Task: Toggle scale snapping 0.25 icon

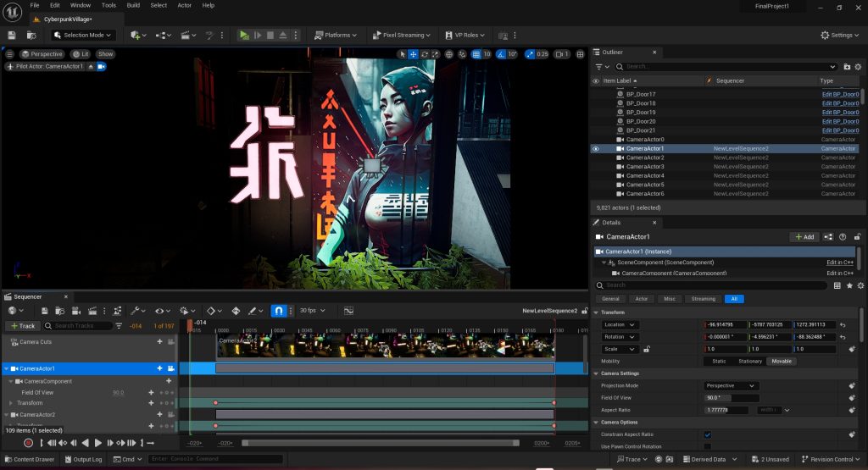Action: pos(531,54)
